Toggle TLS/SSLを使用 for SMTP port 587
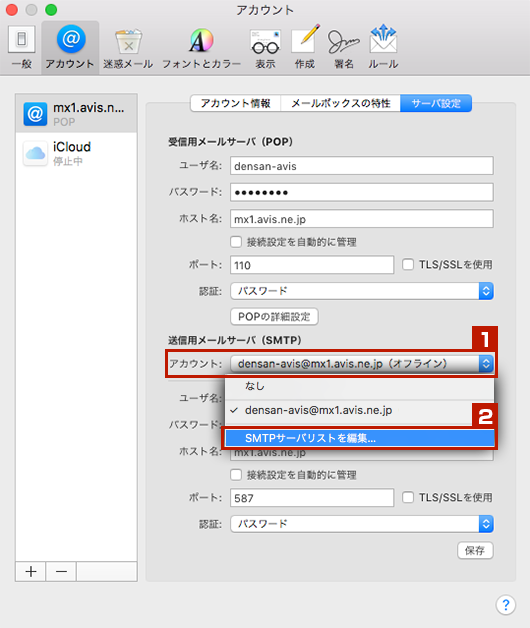The height and width of the screenshot is (628, 530). tap(408, 497)
